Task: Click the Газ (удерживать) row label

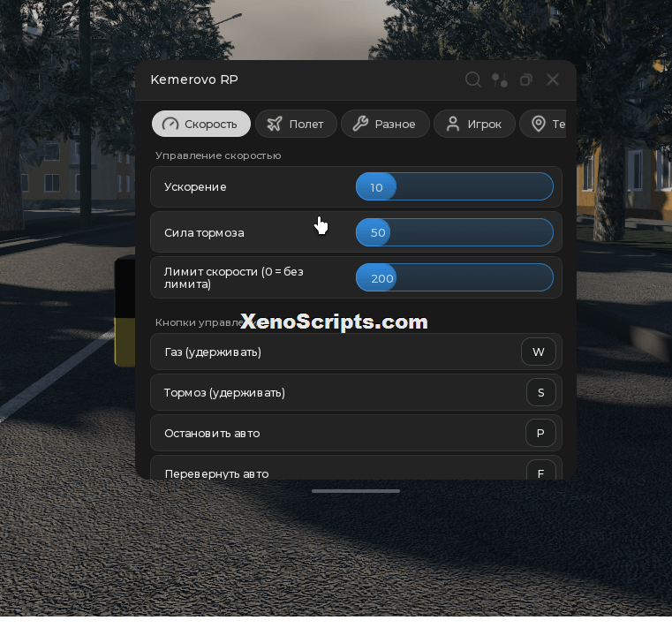Action: pos(213,352)
